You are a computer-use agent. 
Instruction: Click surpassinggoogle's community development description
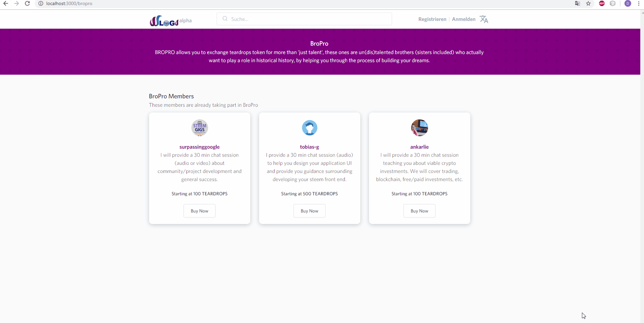pos(200,167)
